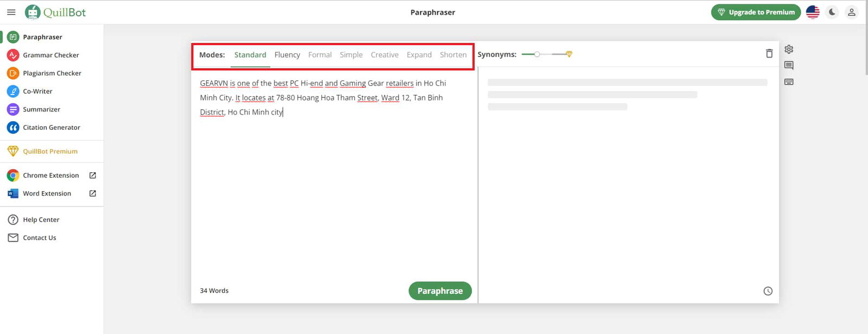This screenshot has height=334, width=868.
Task: Click the Word Extension icon
Action: tap(13, 193)
